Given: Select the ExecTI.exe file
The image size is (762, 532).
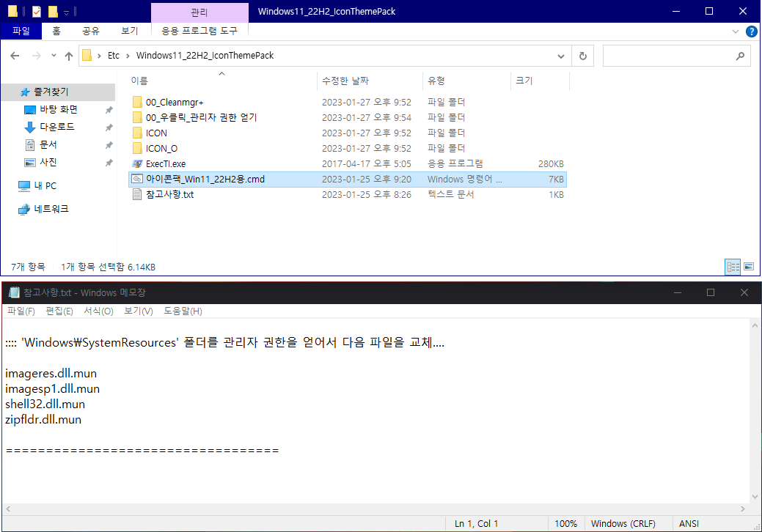Looking at the screenshot, I should click(348, 164).
